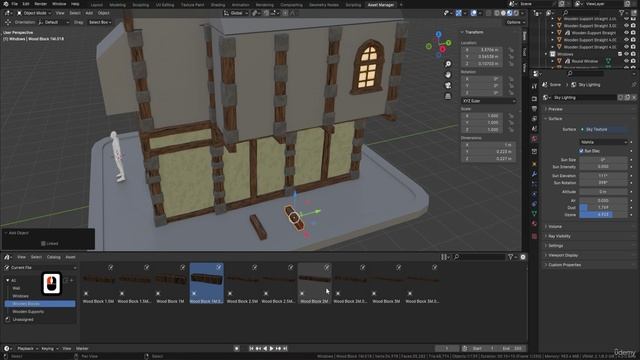The image size is (640, 360).
Task: Click the outliner filter funnel icon
Action: 622,13
